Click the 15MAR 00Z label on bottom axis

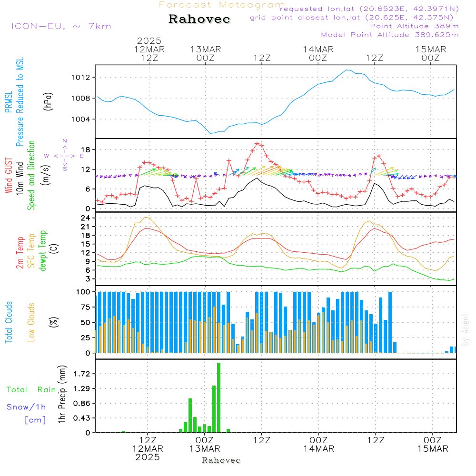pos(432,444)
